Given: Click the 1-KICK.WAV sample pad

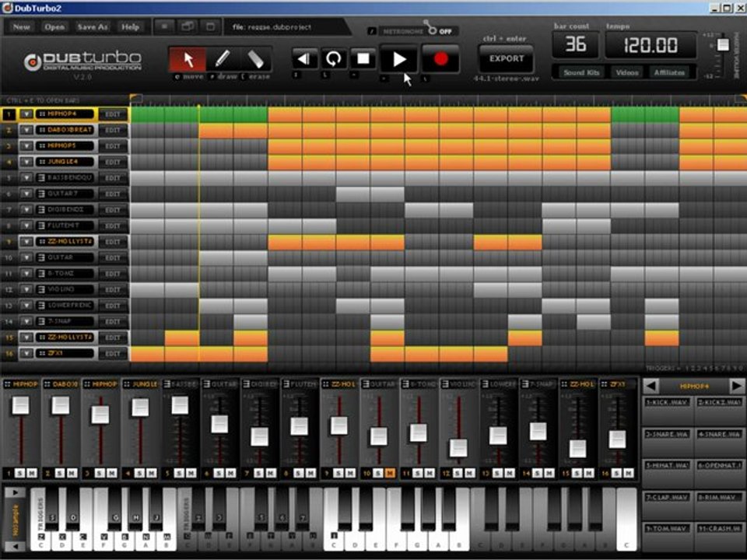Looking at the screenshot, I should (667, 410).
